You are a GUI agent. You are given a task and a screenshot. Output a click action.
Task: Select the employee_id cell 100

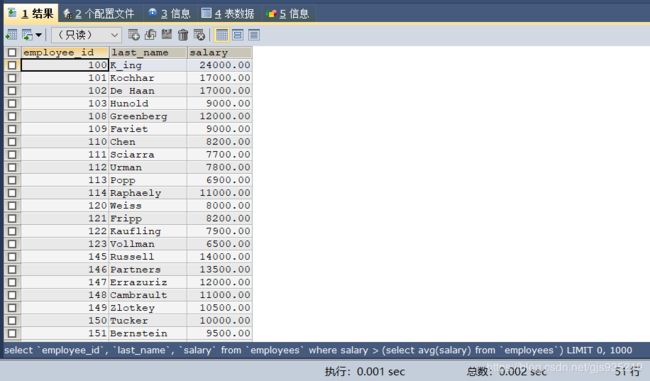coord(65,65)
